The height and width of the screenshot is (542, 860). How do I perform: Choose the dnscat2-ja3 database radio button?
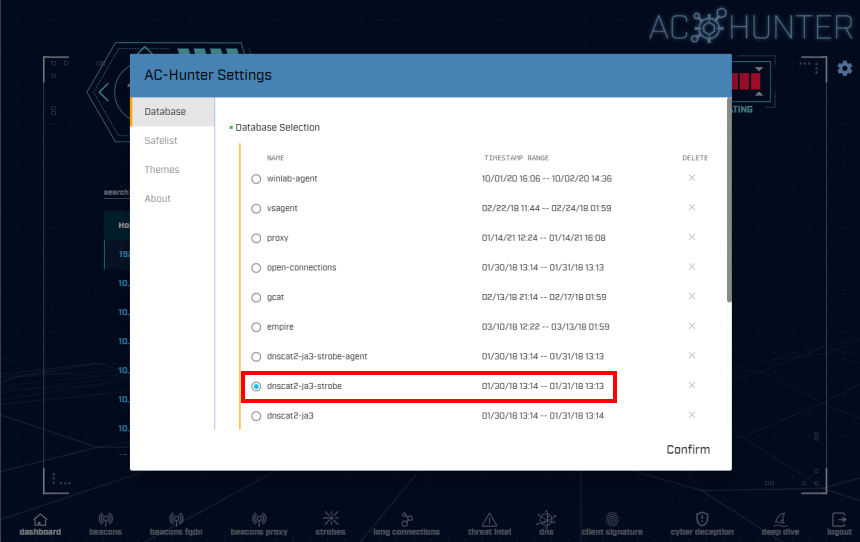click(256, 416)
